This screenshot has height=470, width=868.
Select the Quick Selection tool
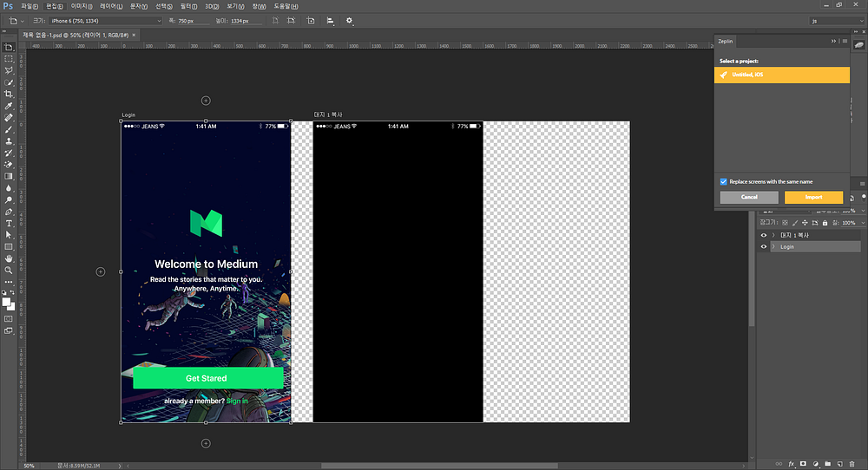[9, 82]
